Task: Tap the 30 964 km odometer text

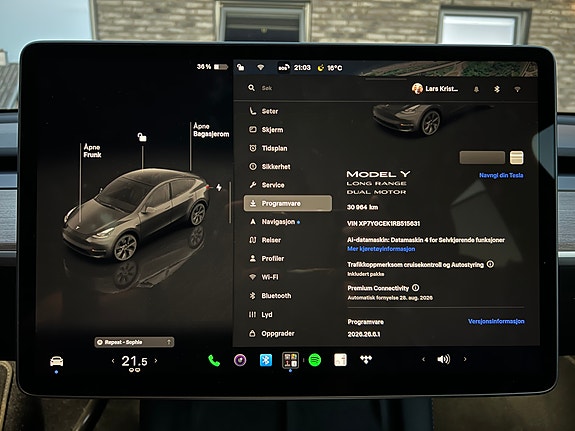Action: pyautogui.click(x=362, y=207)
